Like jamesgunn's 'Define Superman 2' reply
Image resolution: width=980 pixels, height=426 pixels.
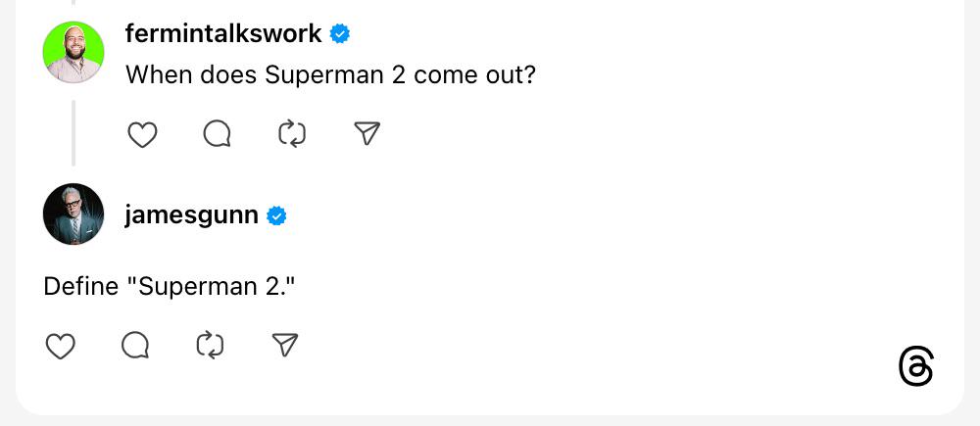61,346
